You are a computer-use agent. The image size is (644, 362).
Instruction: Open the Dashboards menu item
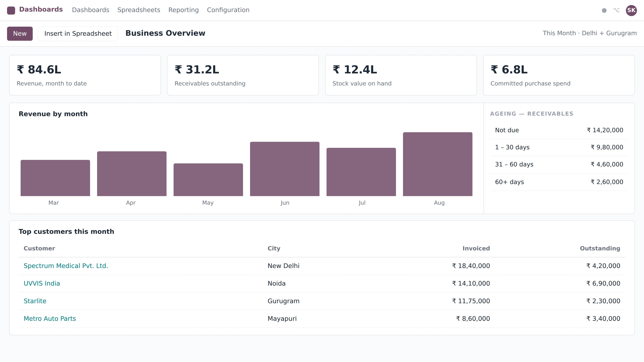[x=91, y=10]
